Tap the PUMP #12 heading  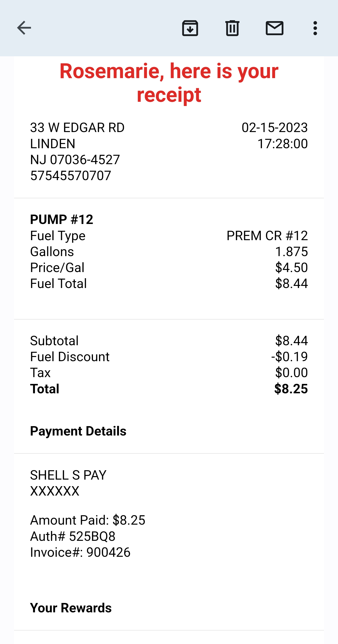(x=61, y=220)
